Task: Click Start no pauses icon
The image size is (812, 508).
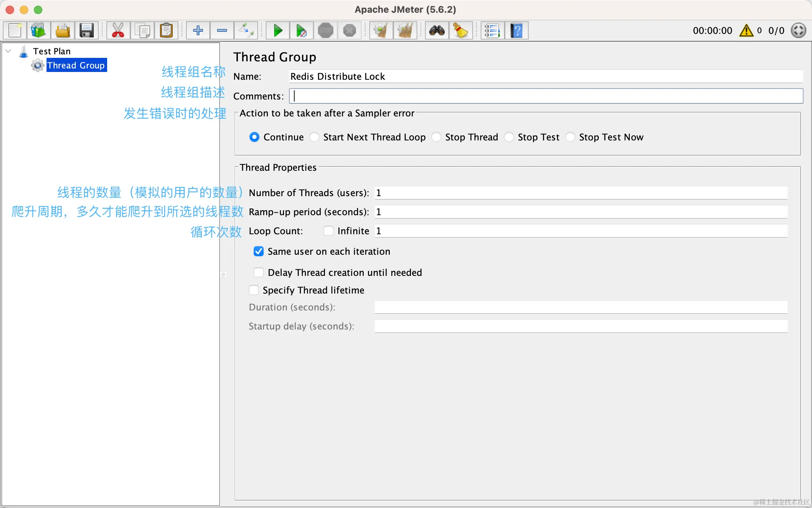Action: [302, 31]
